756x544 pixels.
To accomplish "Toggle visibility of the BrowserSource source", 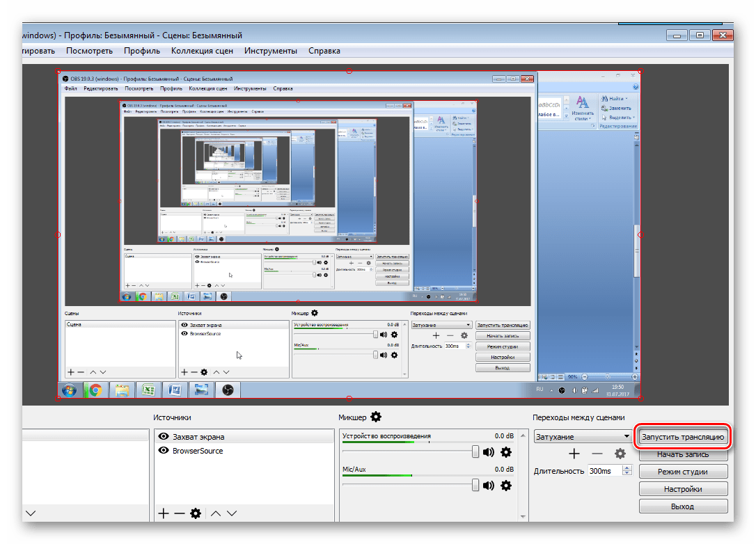I will 164,451.
